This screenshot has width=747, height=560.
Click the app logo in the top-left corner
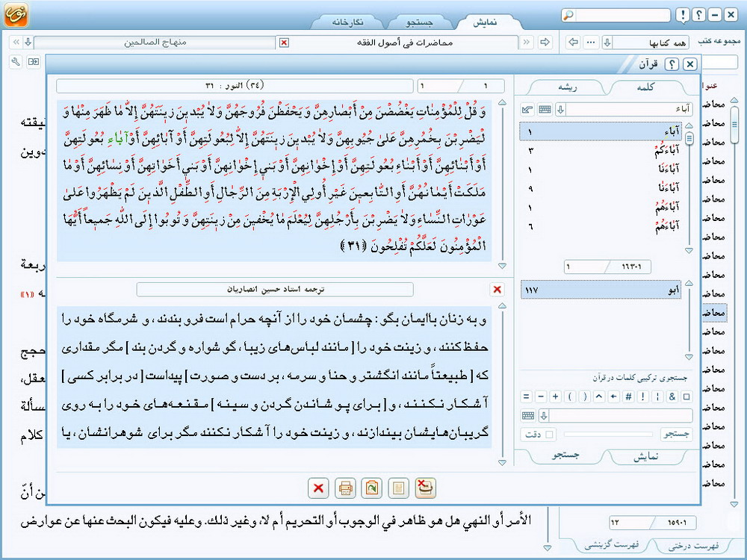[x=16, y=15]
